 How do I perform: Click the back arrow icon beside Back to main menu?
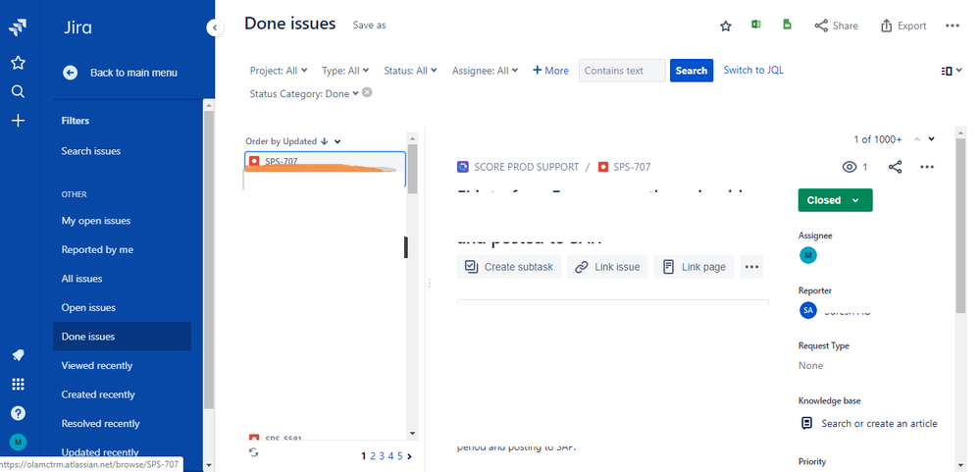(x=70, y=73)
